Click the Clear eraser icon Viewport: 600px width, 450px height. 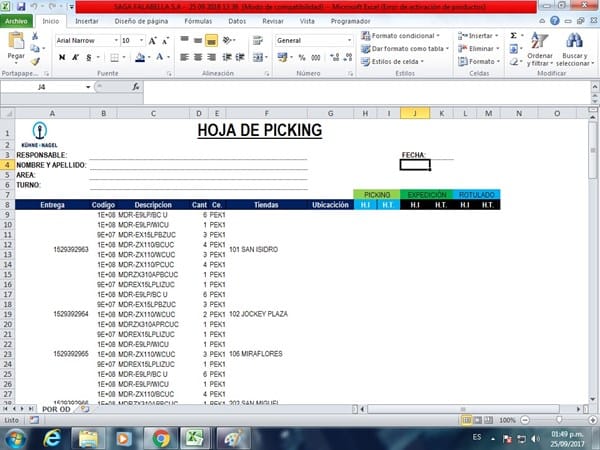tap(514, 61)
